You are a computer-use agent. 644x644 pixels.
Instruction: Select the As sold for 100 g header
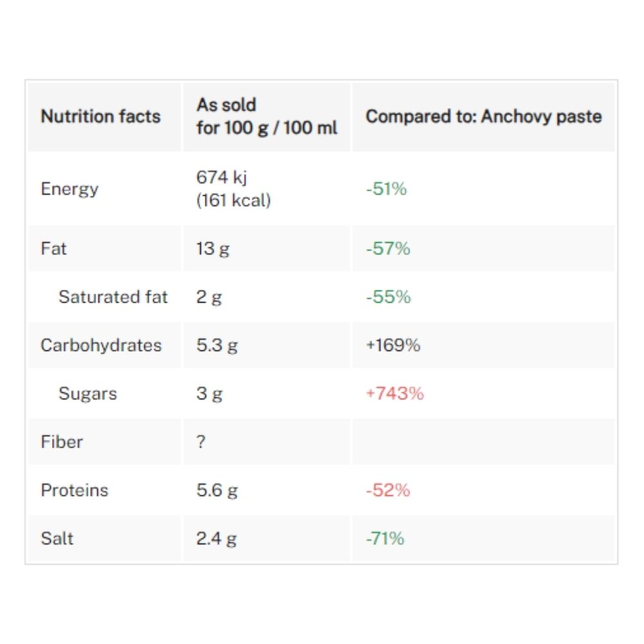point(267,116)
